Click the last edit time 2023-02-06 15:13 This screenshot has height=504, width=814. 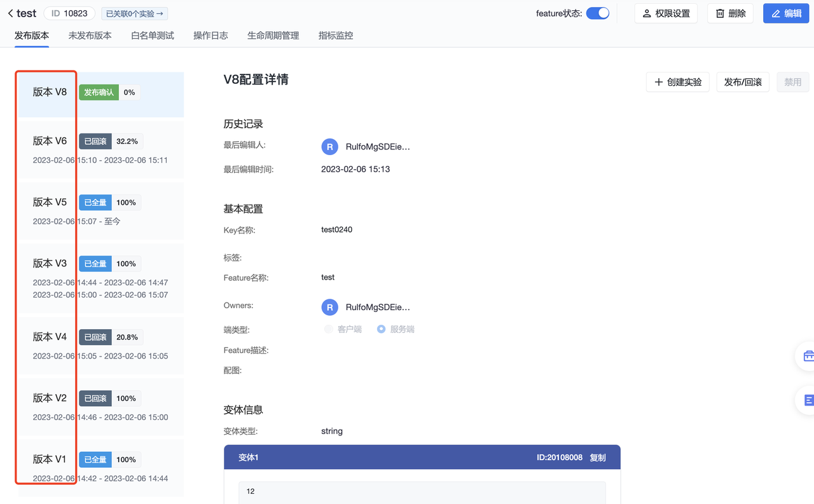(355, 169)
